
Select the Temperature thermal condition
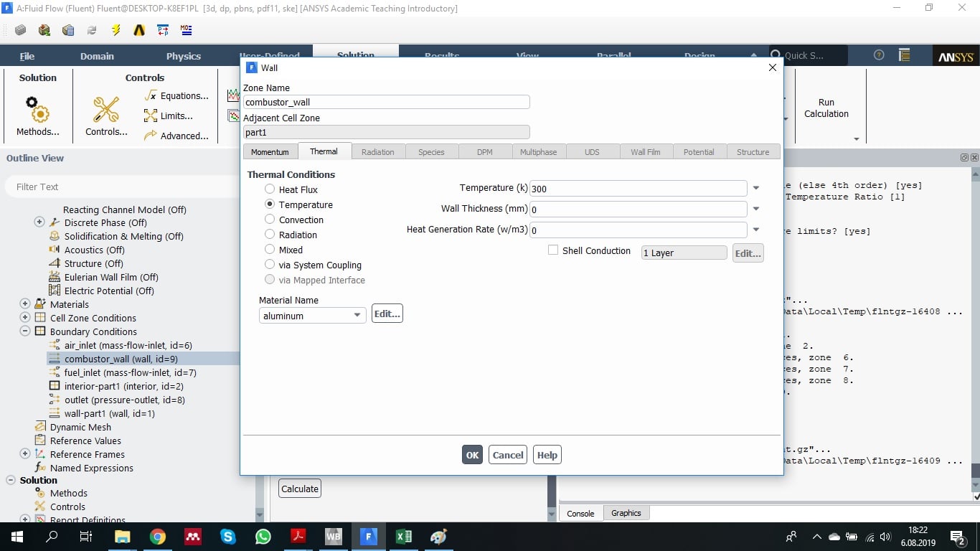point(270,204)
